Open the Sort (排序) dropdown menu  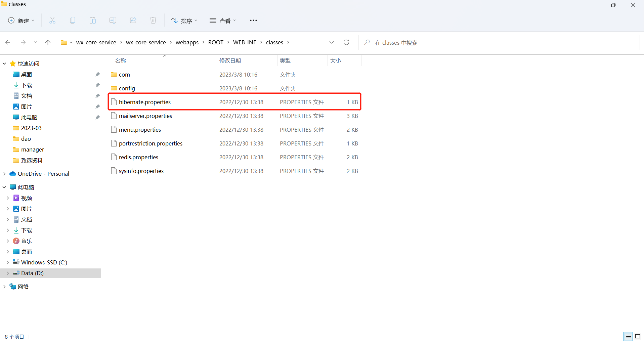coord(184,21)
